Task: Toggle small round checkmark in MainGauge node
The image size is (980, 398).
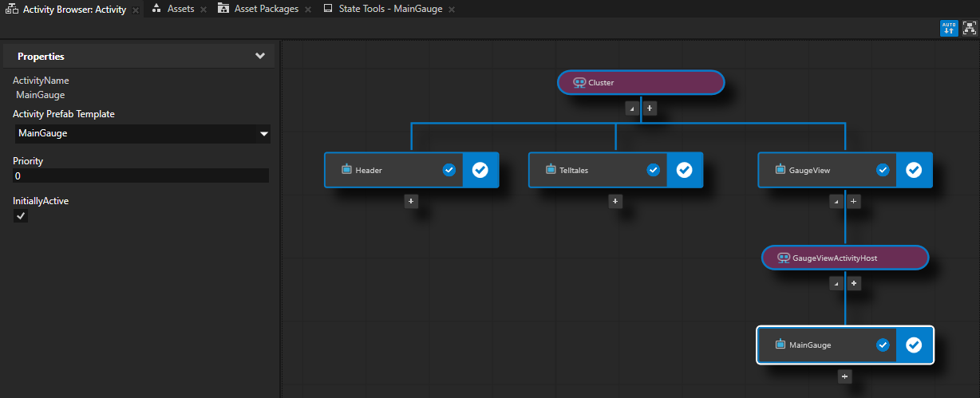Action: coord(883,345)
